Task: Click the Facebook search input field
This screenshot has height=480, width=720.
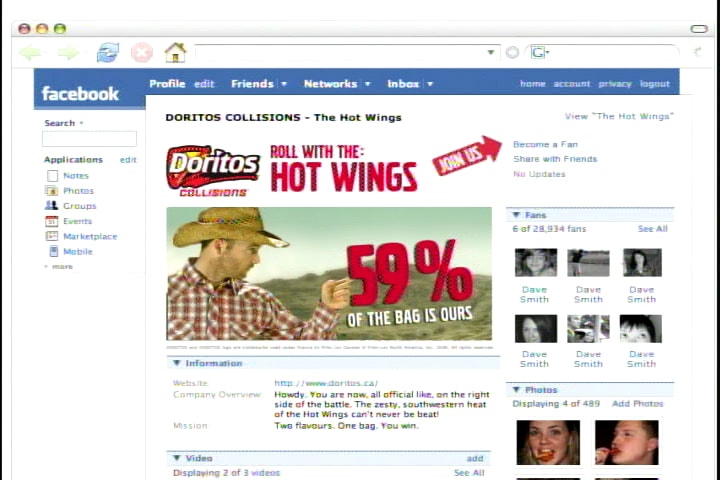Action: 89,139
